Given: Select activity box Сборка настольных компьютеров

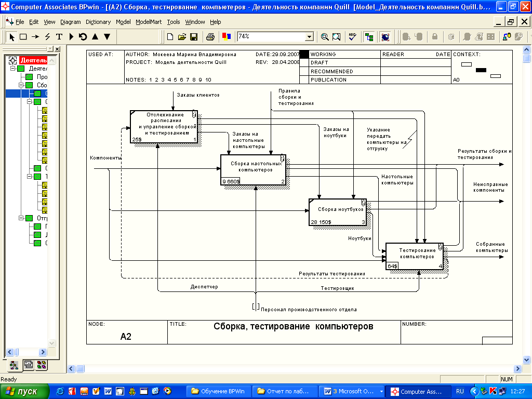Looking at the screenshot, I should pyautogui.click(x=253, y=170).
